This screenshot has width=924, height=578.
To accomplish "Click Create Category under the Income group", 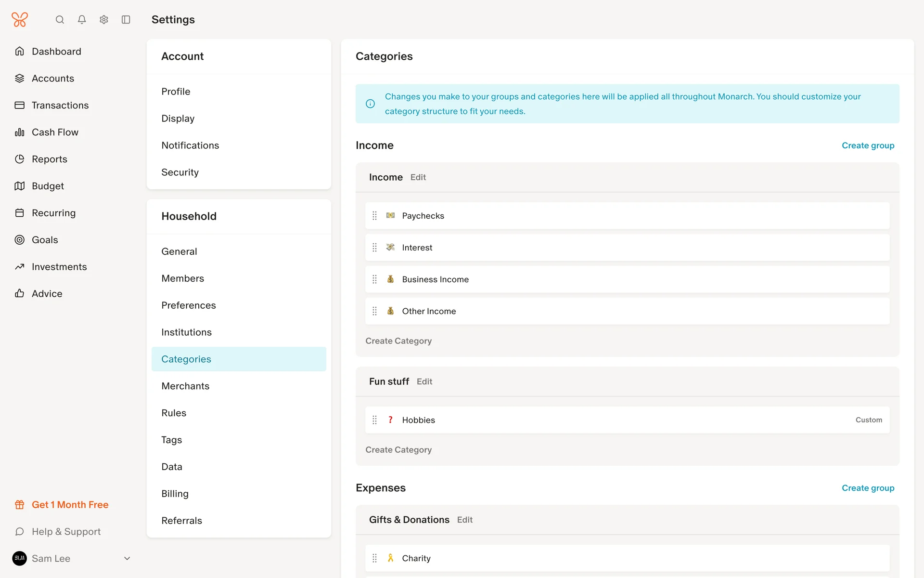I will coord(398,341).
